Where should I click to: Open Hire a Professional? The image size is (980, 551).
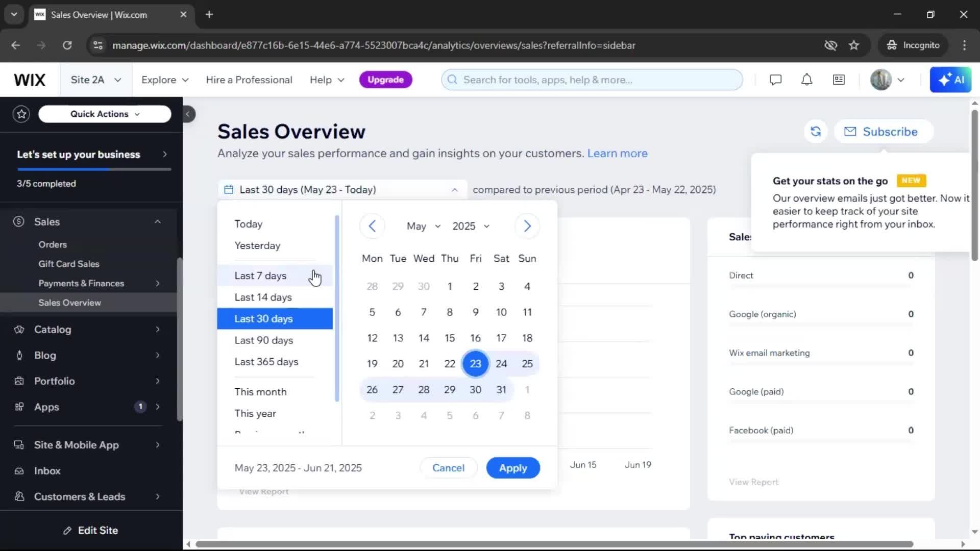click(x=249, y=80)
